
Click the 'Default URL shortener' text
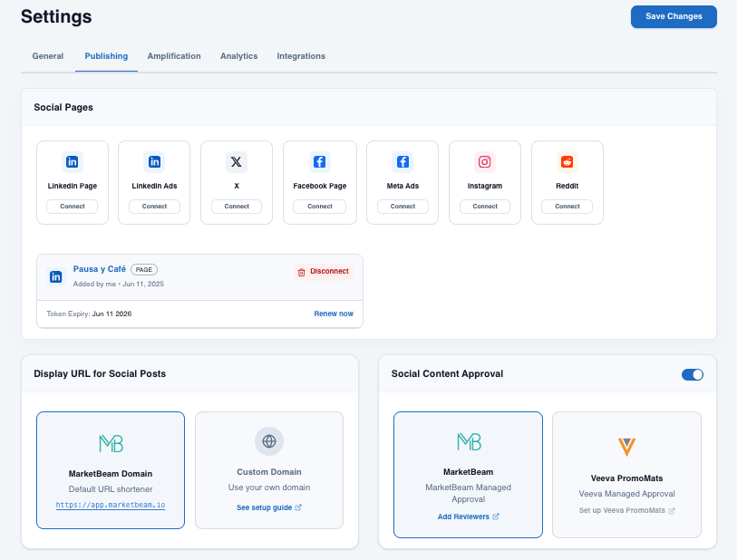pos(111,489)
